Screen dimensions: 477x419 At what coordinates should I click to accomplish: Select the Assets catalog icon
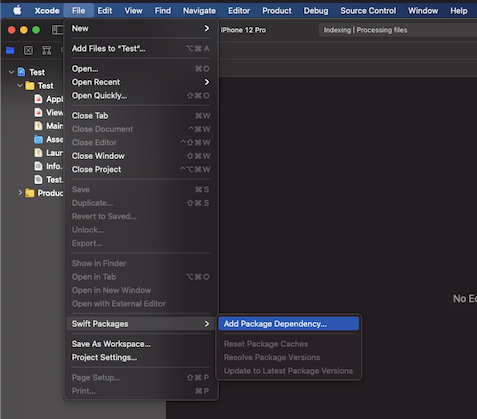pos(38,139)
